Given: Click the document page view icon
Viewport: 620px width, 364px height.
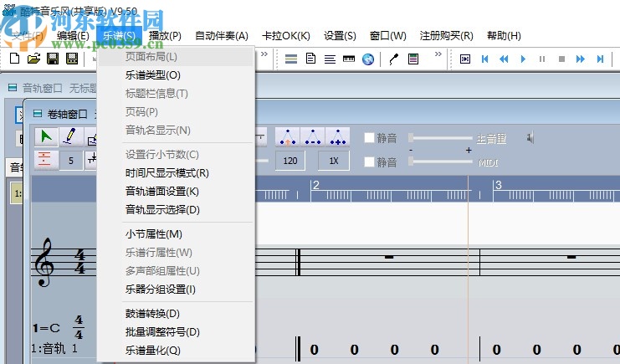Looking at the screenshot, I should pos(310,59).
